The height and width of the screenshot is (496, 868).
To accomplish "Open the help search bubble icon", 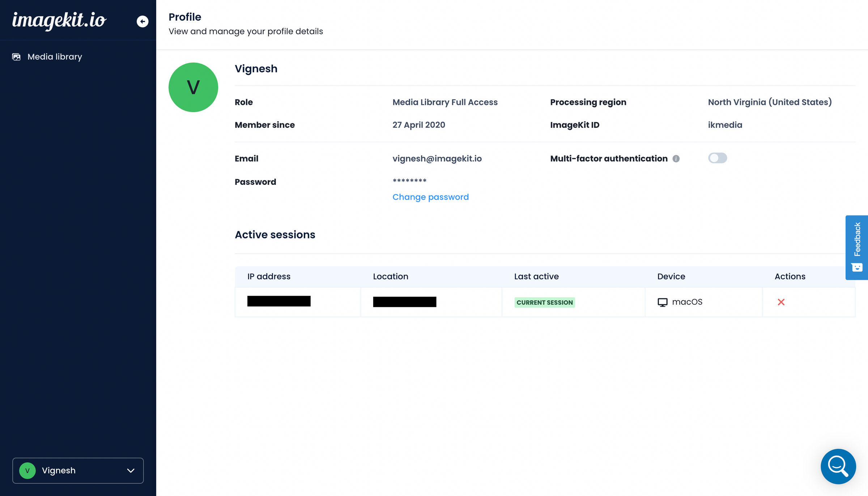I will (838, 466).
